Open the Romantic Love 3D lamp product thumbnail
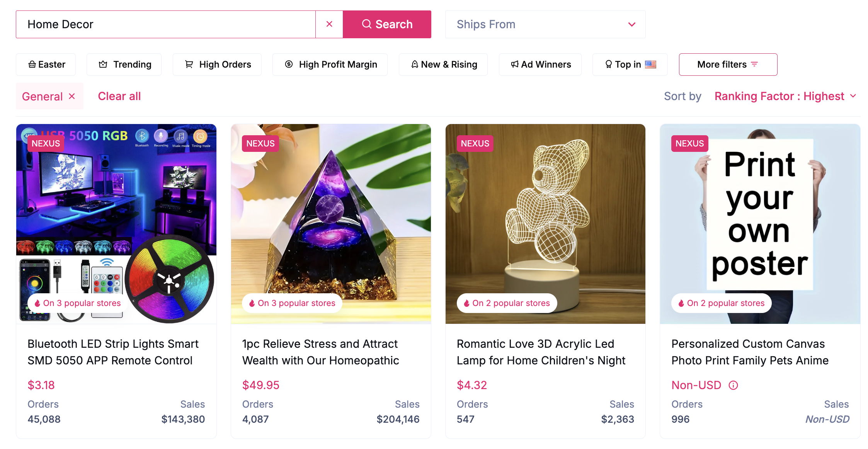 tap(545, 223)
